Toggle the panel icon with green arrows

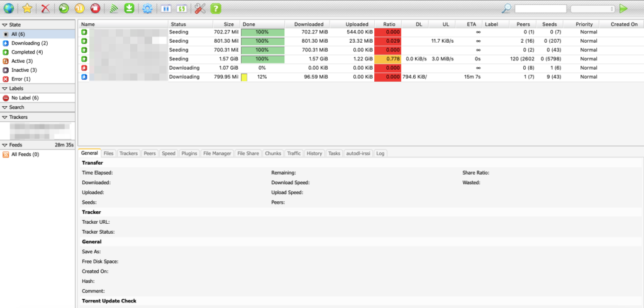pyautogui.click(x=181, y=8)
